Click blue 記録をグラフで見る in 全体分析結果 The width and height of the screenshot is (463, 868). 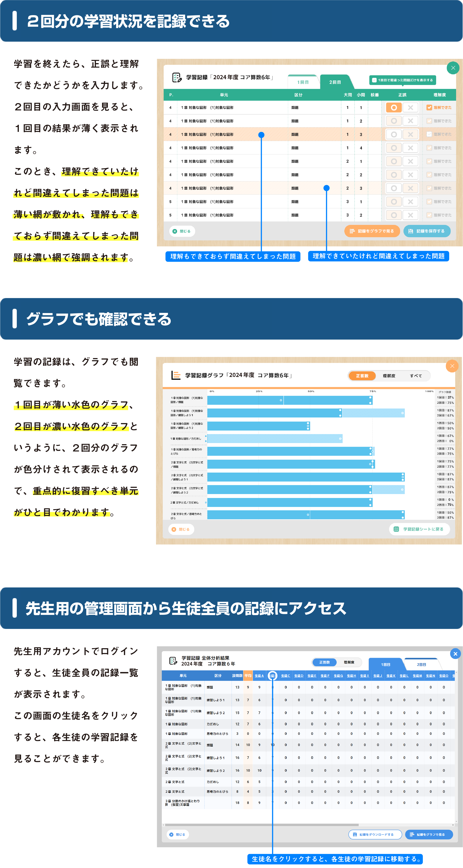click(429, 835)
